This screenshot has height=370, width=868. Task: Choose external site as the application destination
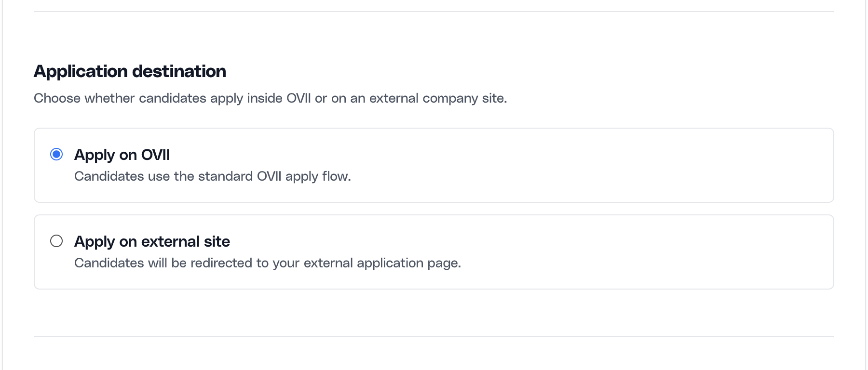57,240
